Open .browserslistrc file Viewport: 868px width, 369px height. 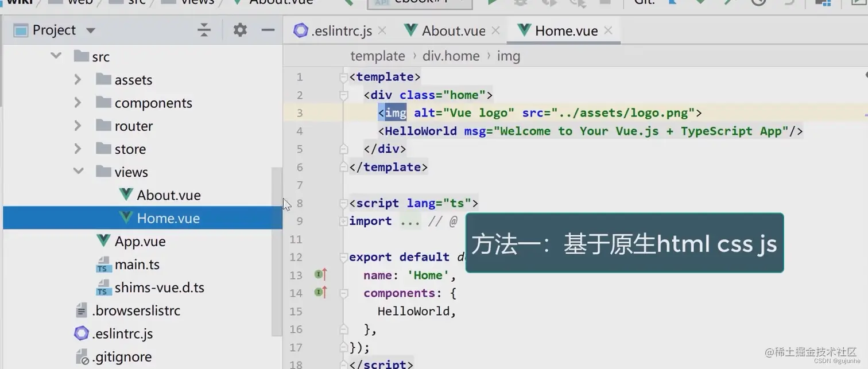tap(136, 310)
